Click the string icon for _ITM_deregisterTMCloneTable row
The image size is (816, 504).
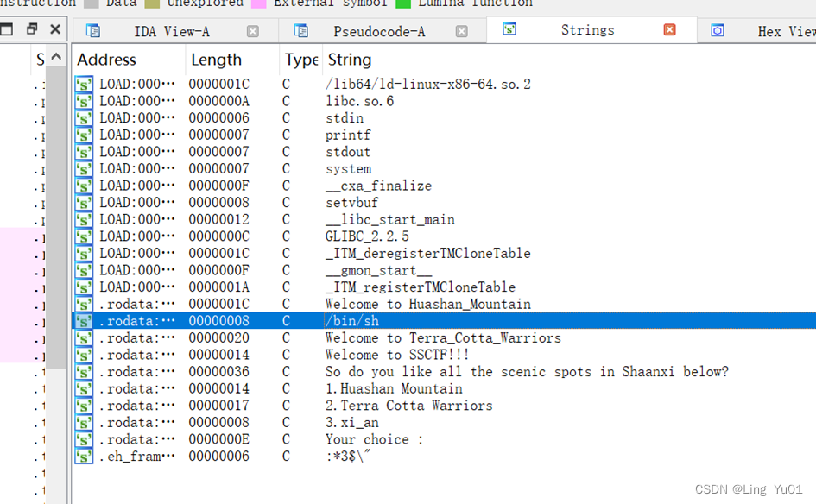click(84, 254)
